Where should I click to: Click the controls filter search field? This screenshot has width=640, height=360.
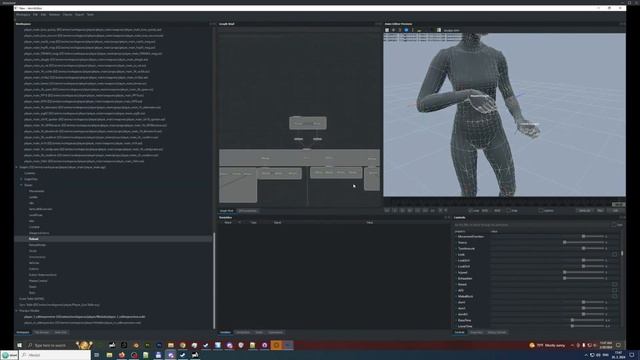pos(532,225)
